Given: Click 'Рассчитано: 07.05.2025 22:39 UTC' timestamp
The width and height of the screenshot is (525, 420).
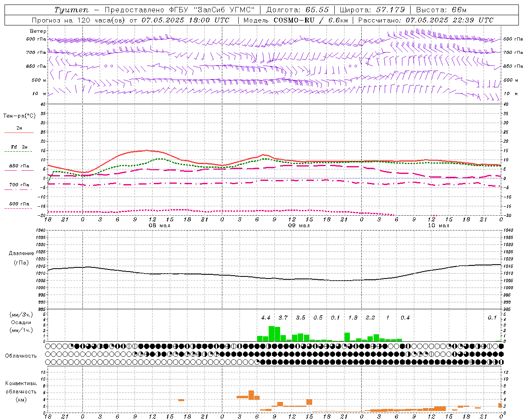Looking at the screenshot, I should point(426,20).
